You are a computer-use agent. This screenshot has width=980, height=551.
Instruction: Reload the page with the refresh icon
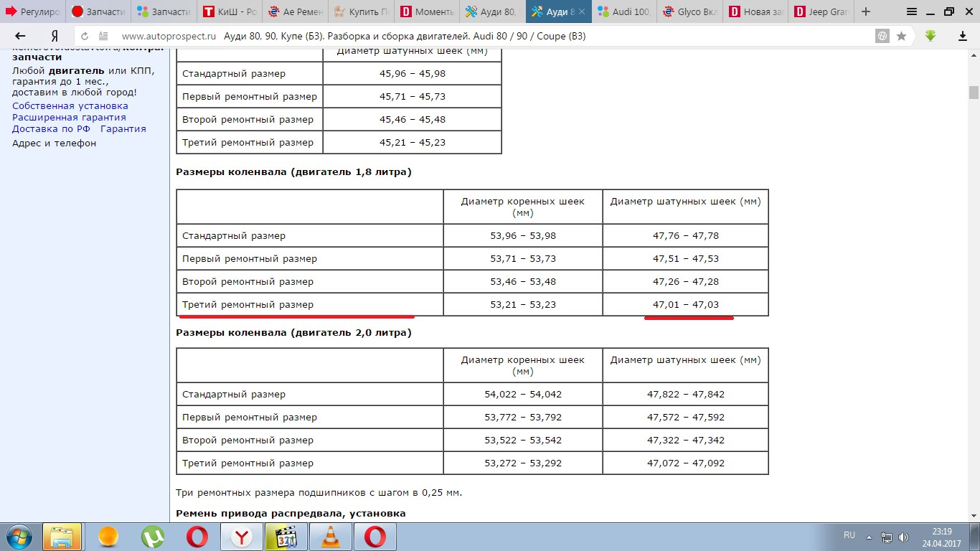coord(85,36)
